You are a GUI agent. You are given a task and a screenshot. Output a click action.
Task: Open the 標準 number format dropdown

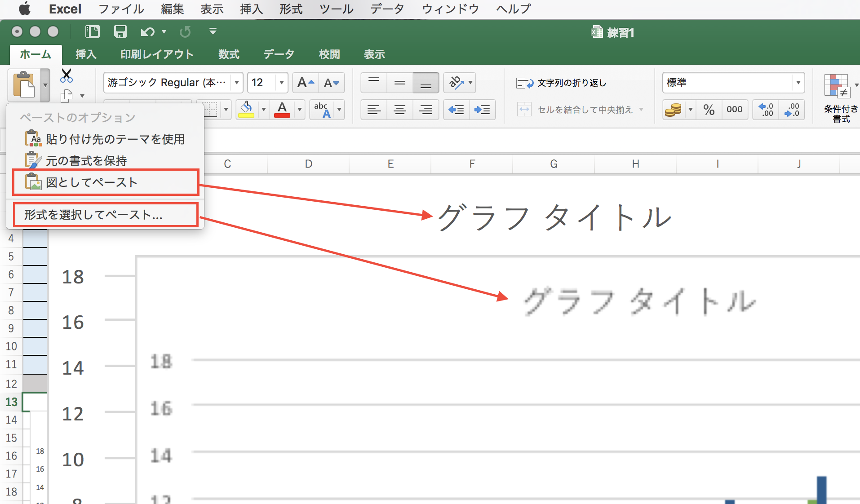coord(798,83)
